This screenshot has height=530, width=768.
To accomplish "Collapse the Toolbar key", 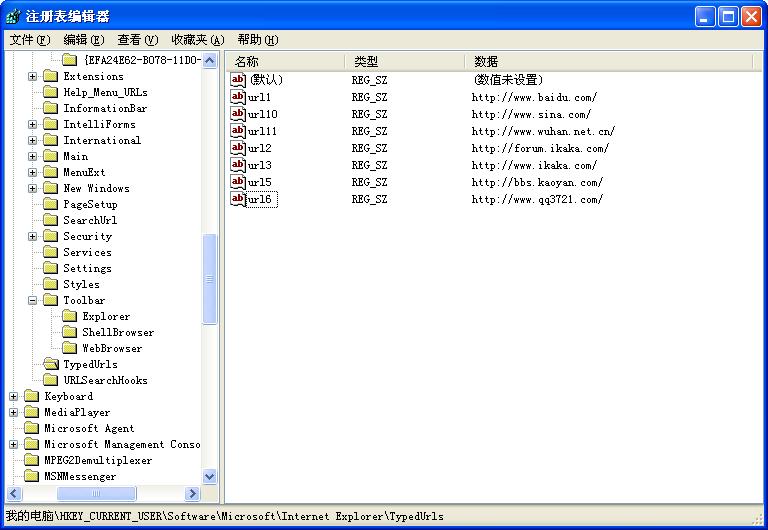I will coord(32,301).
